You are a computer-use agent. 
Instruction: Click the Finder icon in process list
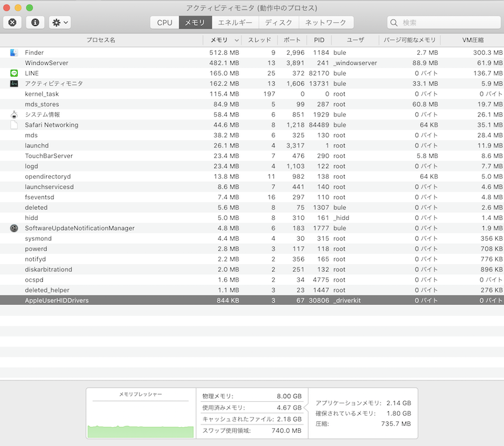14,53
